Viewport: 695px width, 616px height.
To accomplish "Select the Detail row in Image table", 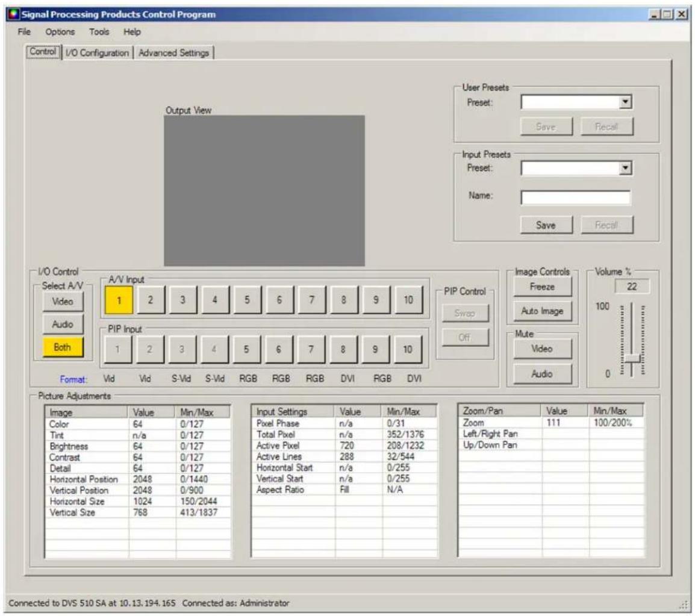I will click(137, 468).
